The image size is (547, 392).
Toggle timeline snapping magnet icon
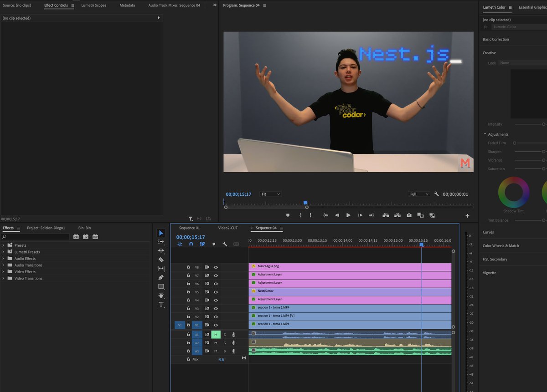click(191, 244)
